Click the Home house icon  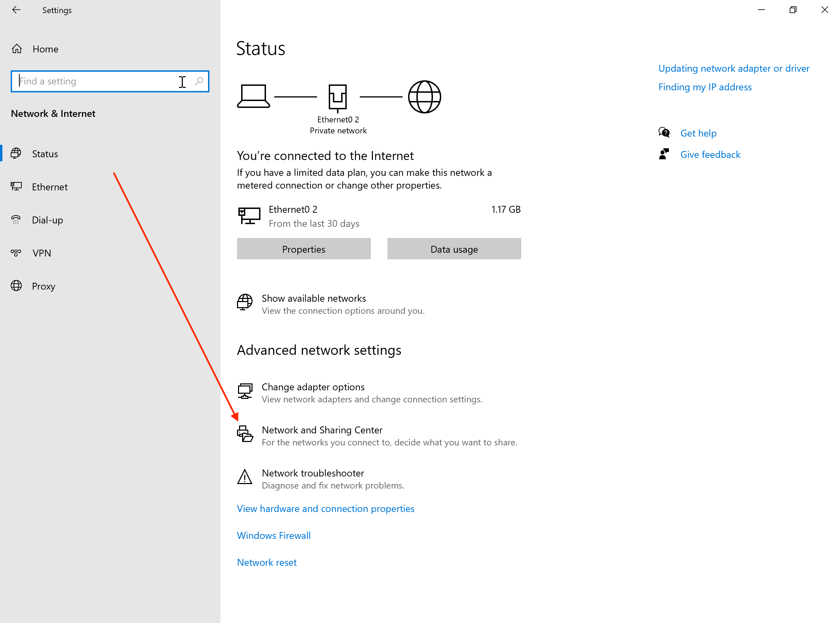click(17, 49)
